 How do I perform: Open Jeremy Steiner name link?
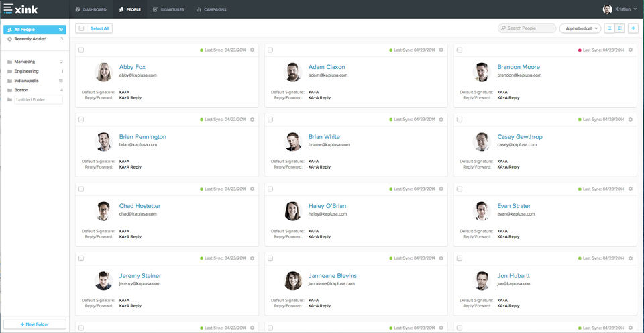(140, 275)
